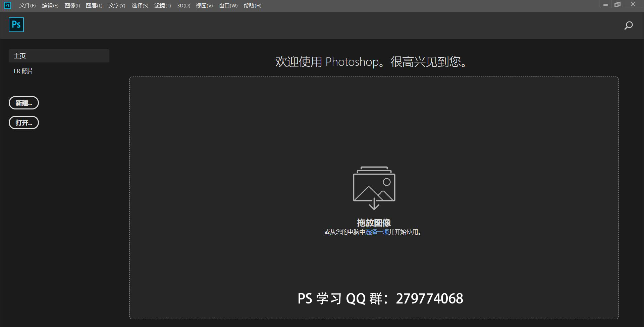This screenshot has width=644, height=327.
Task: Open the 帮助(H) menu
Action: [x=252, y=6]
